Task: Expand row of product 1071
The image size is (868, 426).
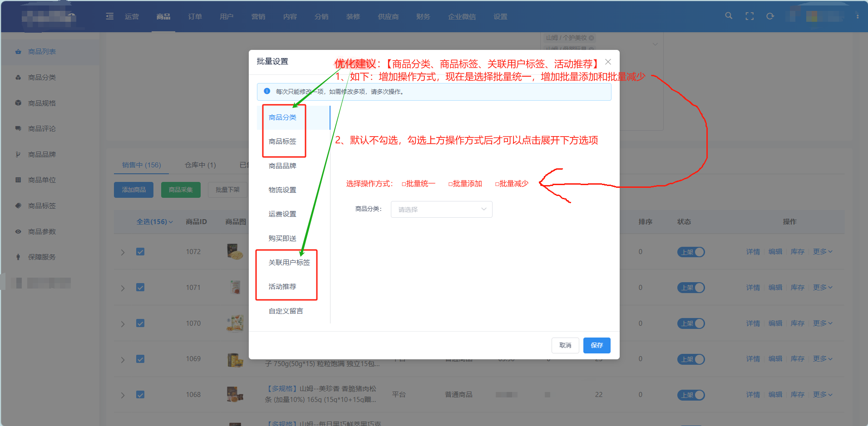Action: click(123, 288)
